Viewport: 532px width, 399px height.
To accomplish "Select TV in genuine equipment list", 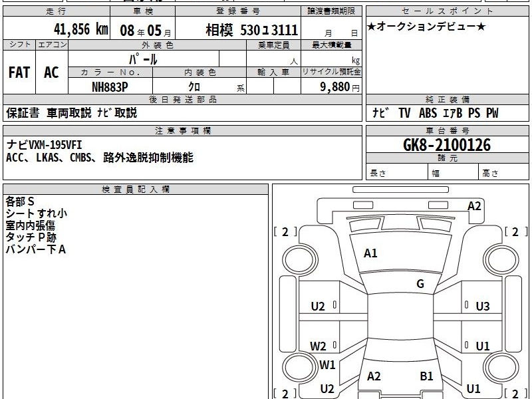I will 404,113.
